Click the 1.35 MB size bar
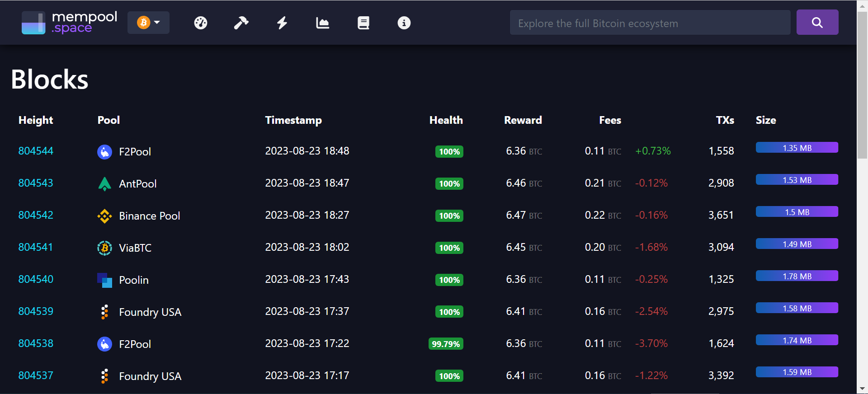Image resolution: width=868 pixels, height=394 pixels. [797, 148]
